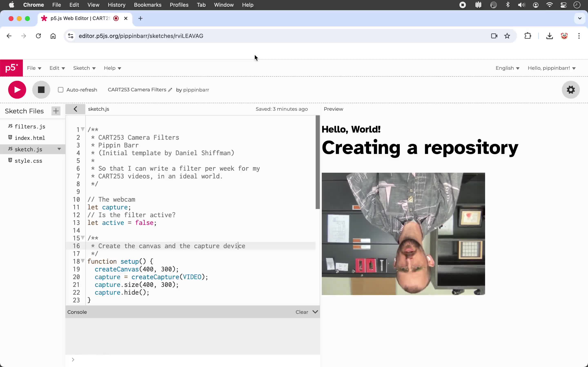Click the p5 logo home icon
This screenshot has width=588, height=367.
click(11, 68)
